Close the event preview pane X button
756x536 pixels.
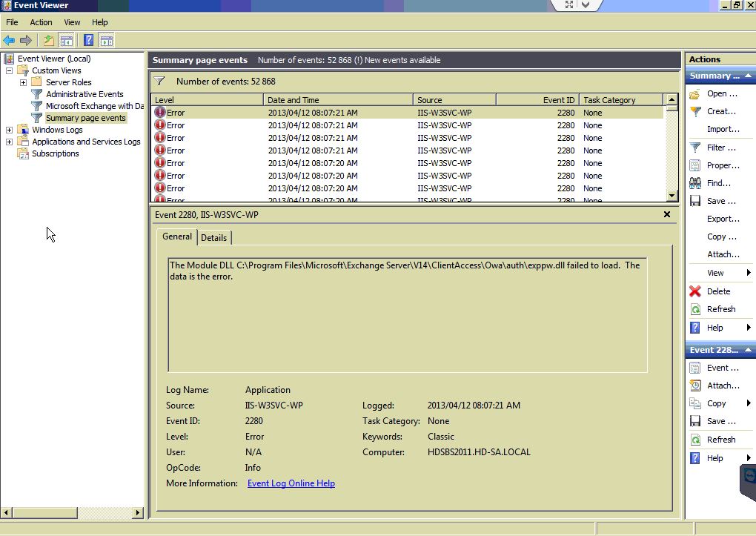pos(667,214)
